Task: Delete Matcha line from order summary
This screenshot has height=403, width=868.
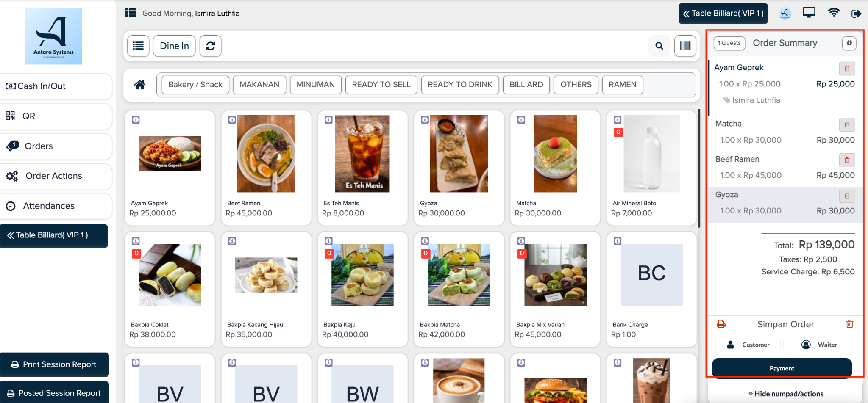Action: pyautogui.click(x=847, y=124)
